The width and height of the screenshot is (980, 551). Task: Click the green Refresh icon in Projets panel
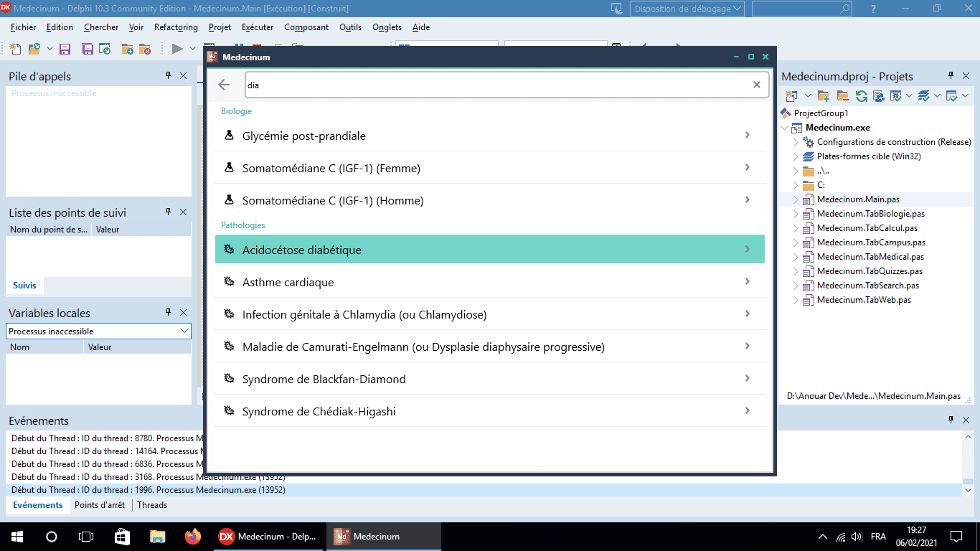[861, 95]
